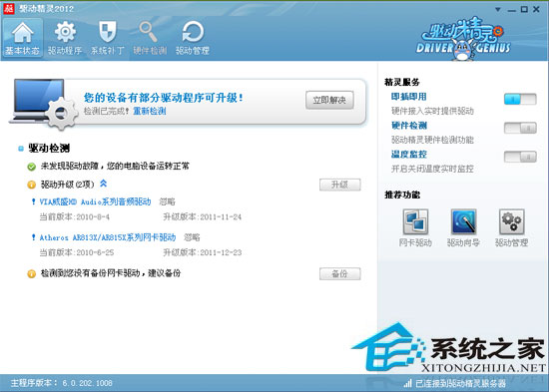Open the 驱动程序 gear icon tab
Viewport: 549px width, 392px height.
pos(65,38)
